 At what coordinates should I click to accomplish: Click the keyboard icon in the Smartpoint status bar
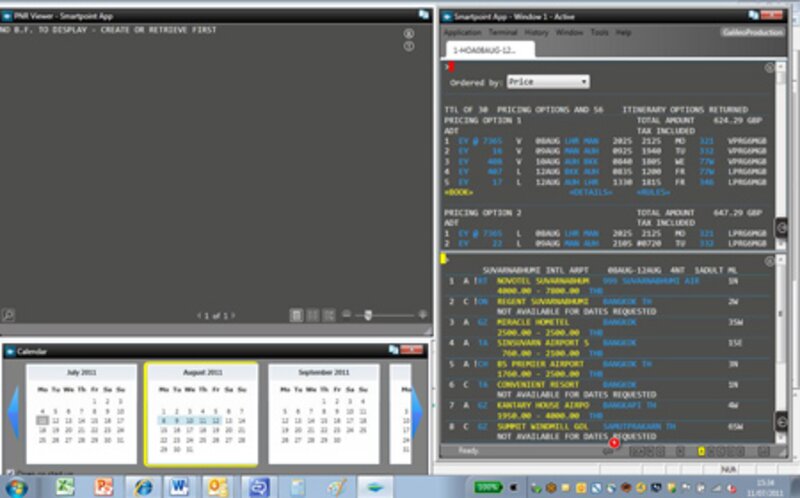(x=607, y=451)
